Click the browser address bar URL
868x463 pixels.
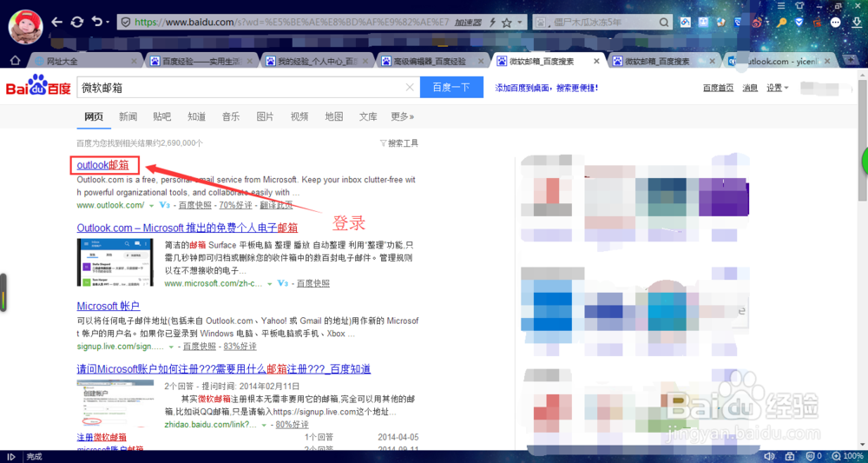[292, 23]
